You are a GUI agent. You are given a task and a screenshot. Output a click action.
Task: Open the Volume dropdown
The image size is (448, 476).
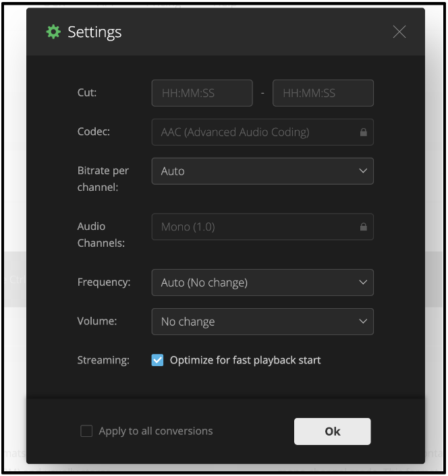[262, 322]
